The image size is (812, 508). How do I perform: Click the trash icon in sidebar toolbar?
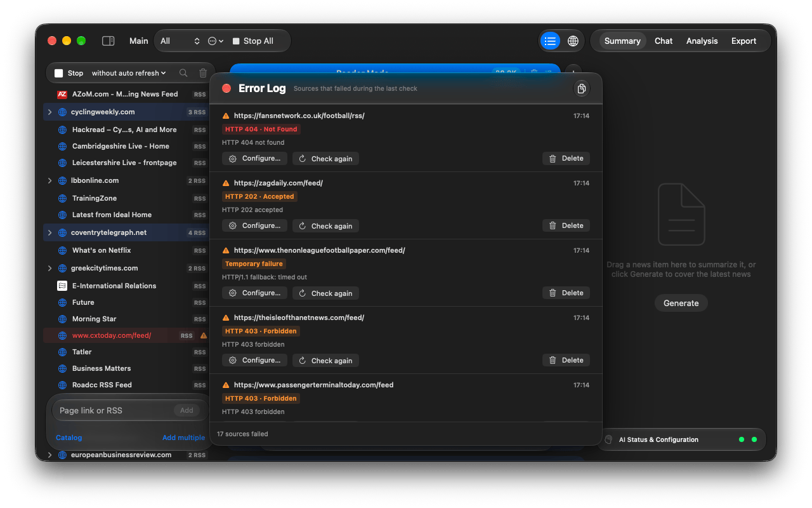[x=203, y=73]
